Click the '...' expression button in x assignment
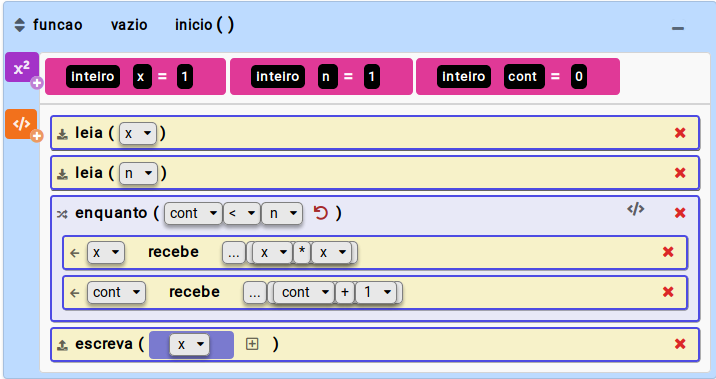The image size is (716, 379). point(234,253)
